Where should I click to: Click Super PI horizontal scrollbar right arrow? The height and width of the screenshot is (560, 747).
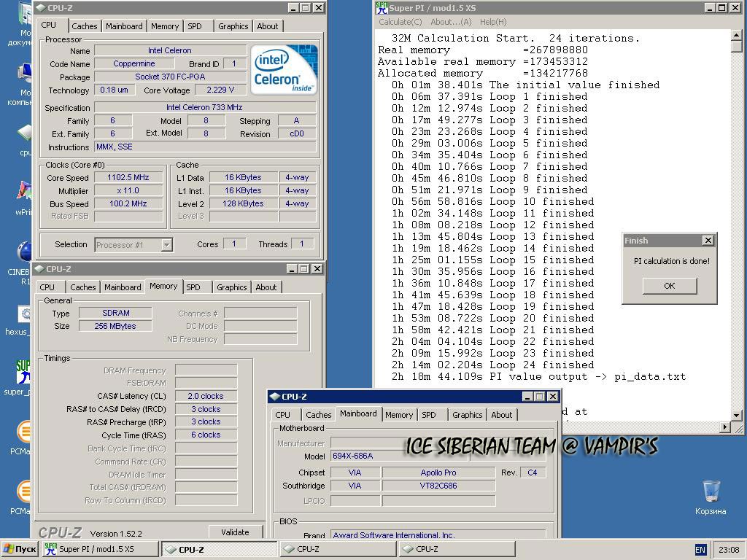point(725,427)
